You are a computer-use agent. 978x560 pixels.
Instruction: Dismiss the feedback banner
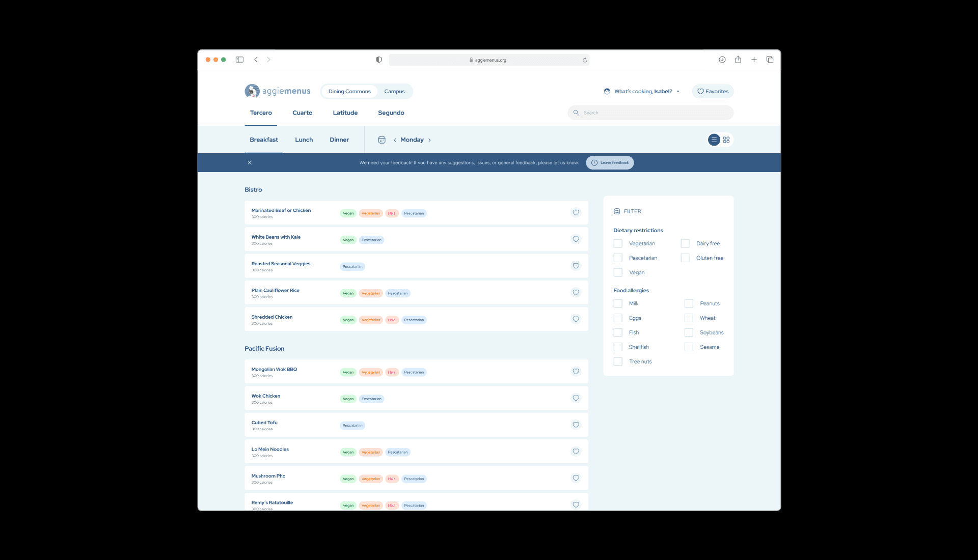coord(250,163)
